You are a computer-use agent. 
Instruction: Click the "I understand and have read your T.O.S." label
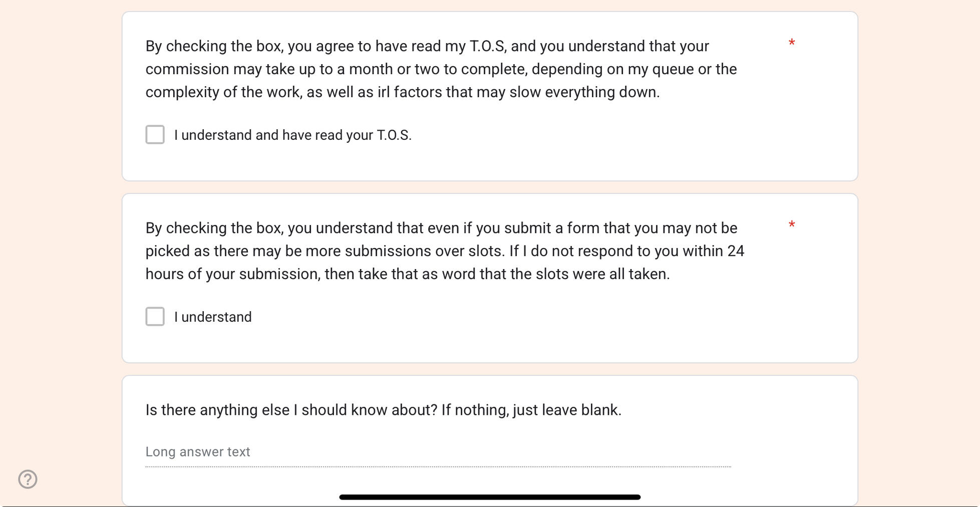pos(293,135)
